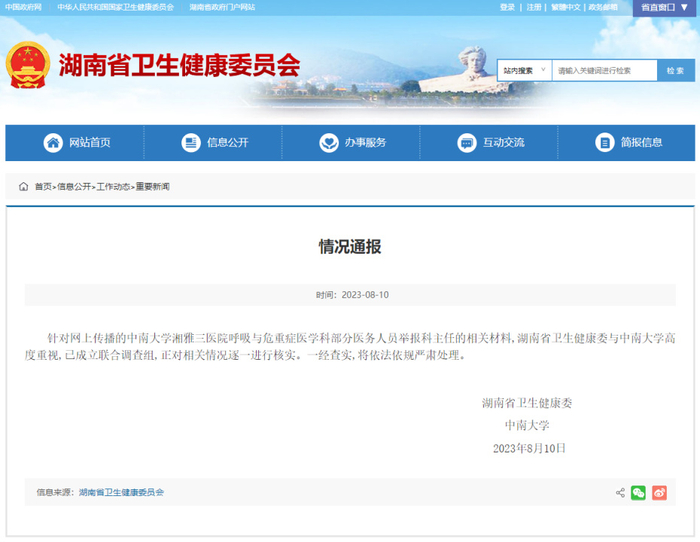
Task: Click the 办事服务 heart icon
Action: [329, 143]
